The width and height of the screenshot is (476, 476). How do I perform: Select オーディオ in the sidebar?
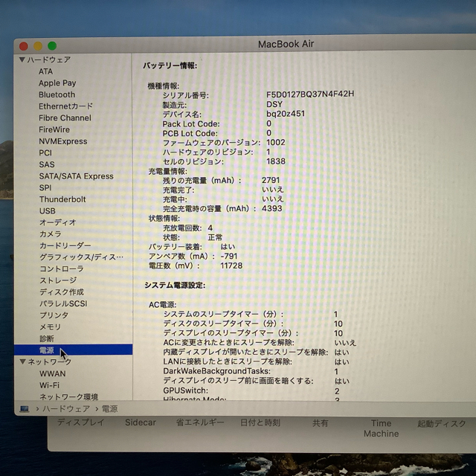(x=58, y=222)
